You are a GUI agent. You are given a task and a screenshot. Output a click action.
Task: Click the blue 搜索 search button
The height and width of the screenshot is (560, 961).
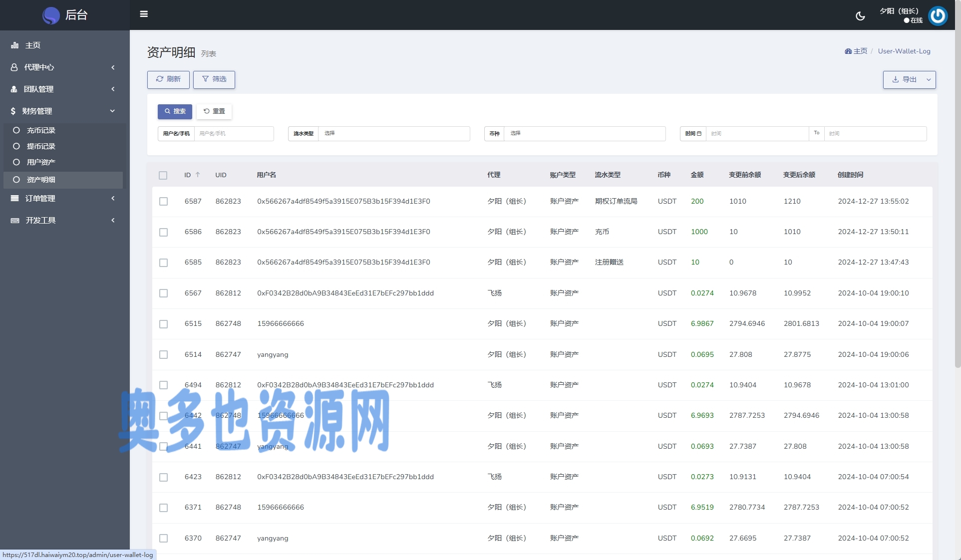tap(175, 111)
